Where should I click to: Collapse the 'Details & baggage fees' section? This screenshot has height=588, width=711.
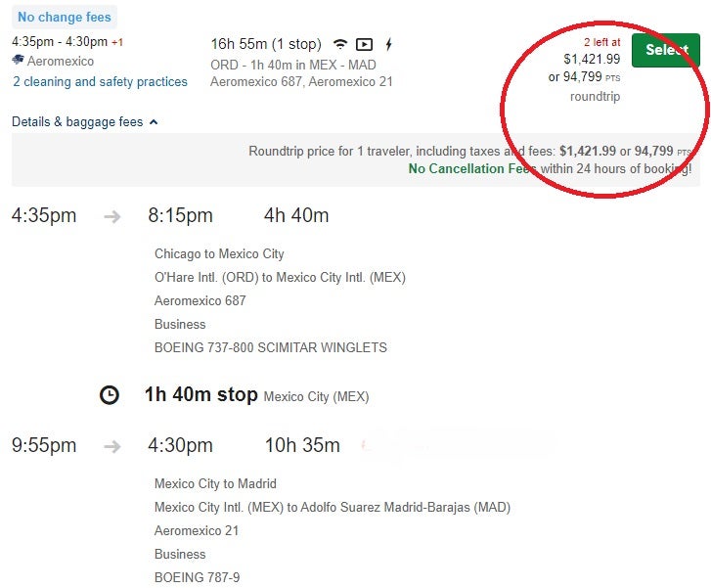(x=84, y=121)
